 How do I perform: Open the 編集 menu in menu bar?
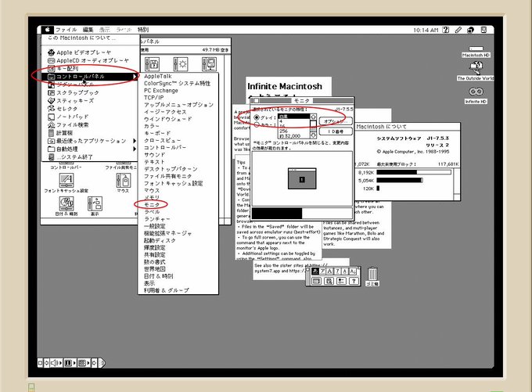(88, 30)
